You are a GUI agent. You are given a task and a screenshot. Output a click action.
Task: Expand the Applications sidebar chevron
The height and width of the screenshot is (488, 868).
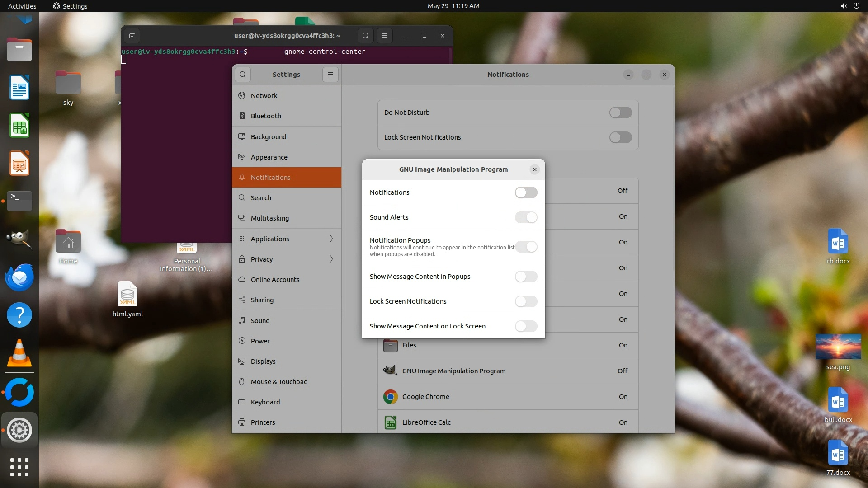(x=331, y=239)
